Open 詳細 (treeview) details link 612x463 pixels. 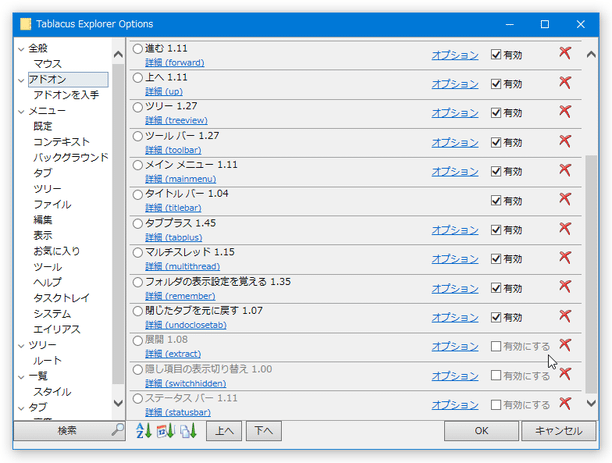tap(176, 120)
